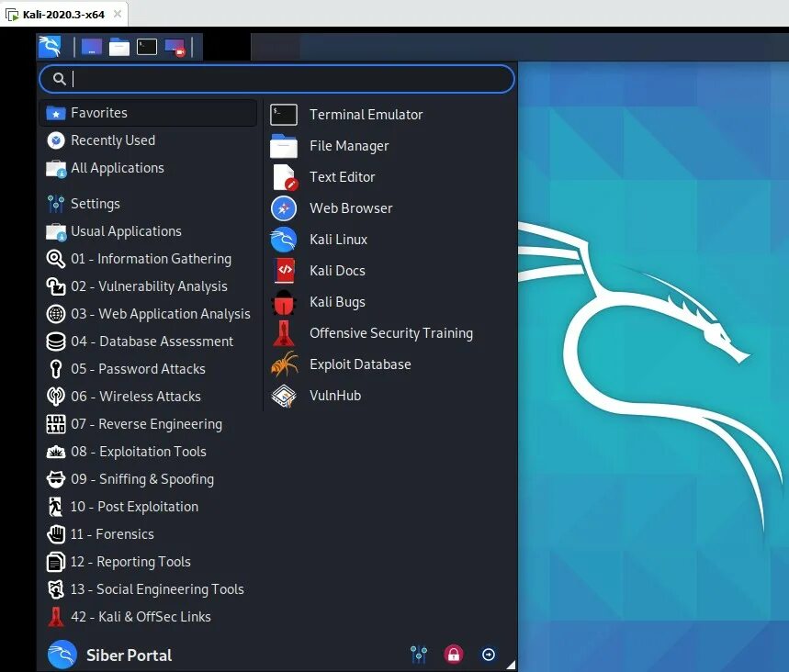Click the Kali Docs red book icon
Image resolution: width=789 pixels, height=672 pixels.
pyautogui.click(x=285, y=271)
